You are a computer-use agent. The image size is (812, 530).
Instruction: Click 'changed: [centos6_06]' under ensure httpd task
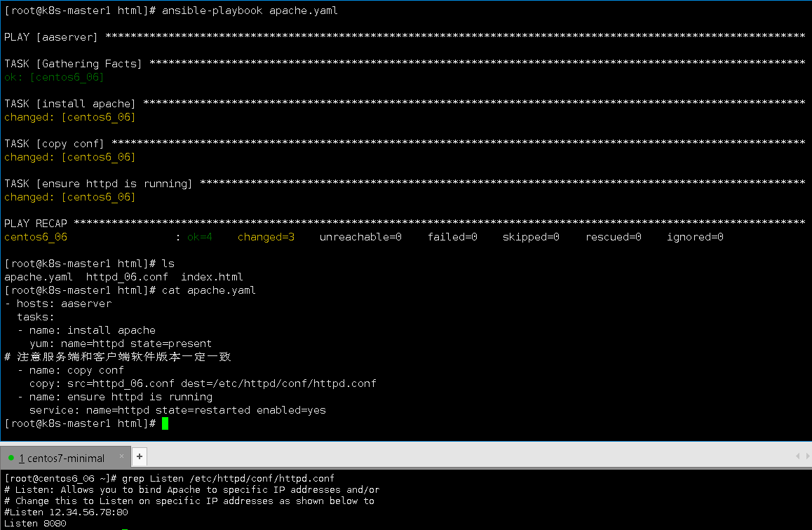70,197
